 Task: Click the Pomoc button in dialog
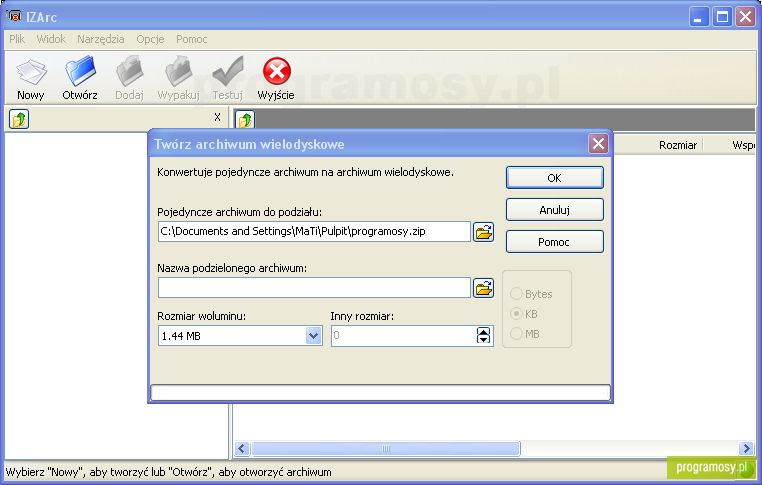point(554,242)
